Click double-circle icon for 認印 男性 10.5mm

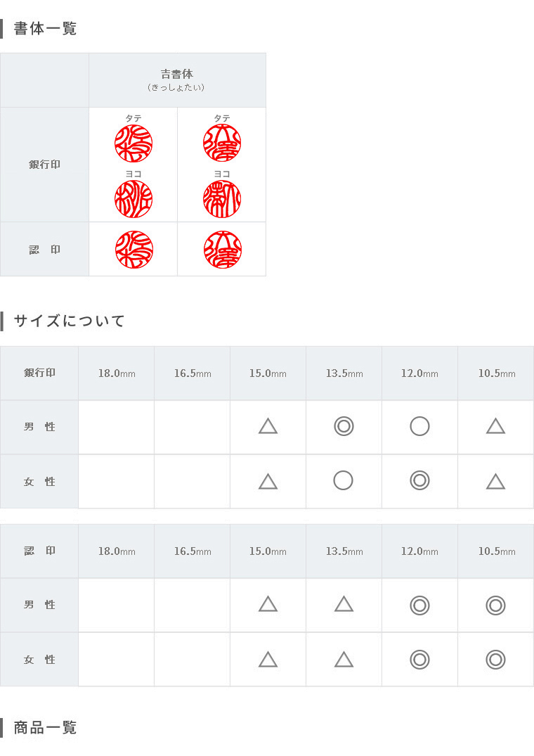click(x=495, y=605)
